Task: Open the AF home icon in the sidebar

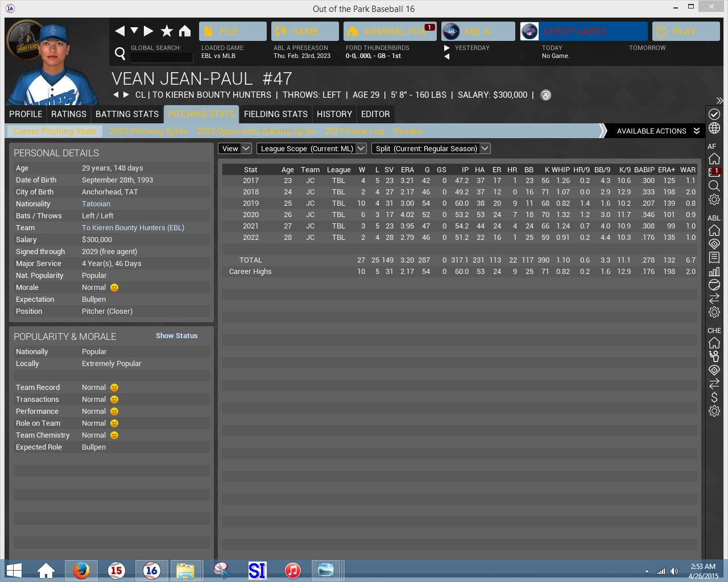Action: [714, 159]
